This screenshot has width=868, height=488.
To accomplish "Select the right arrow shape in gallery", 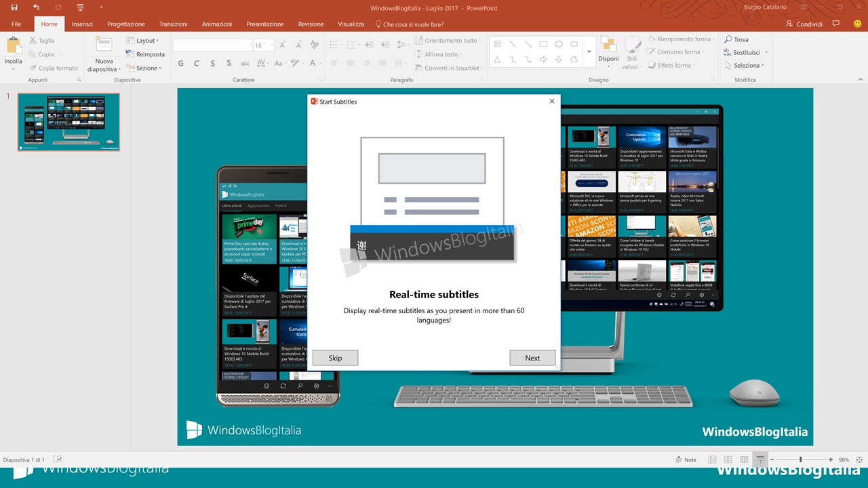I will (543, 60).
